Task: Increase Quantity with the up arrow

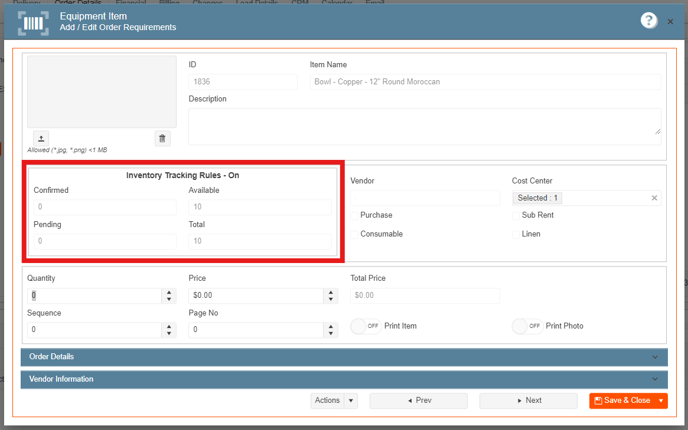Action: pos(169,292)
